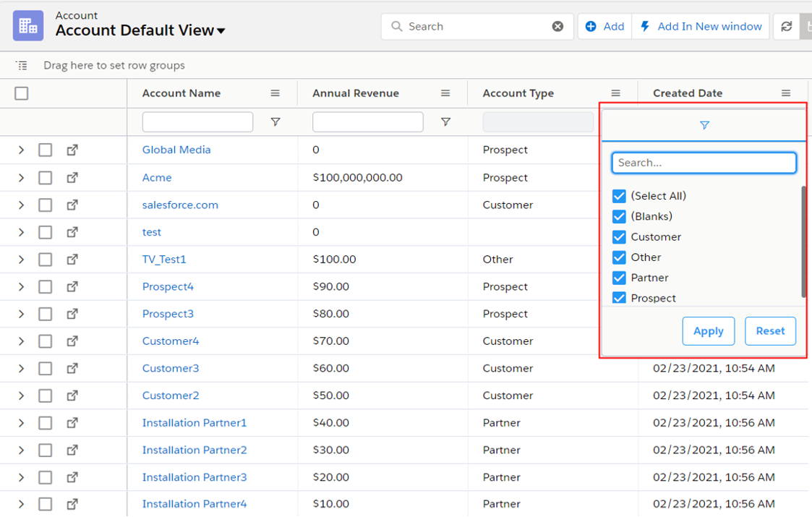
Task: Select the filter tab in the popup
Action: 704,126
